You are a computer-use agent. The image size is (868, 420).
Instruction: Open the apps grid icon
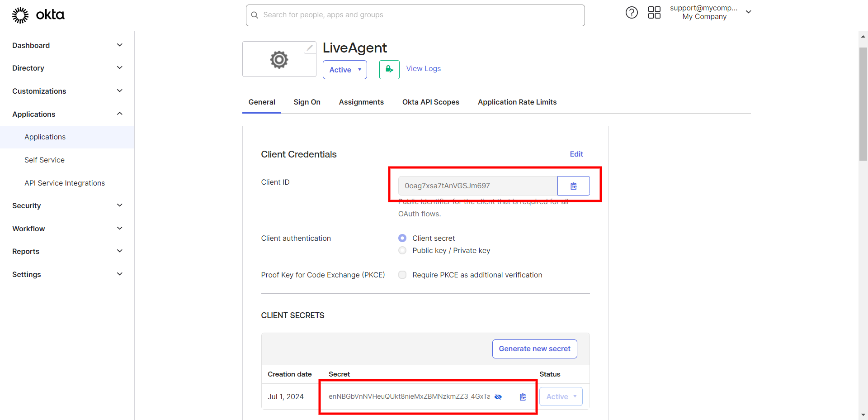[654, 13]
